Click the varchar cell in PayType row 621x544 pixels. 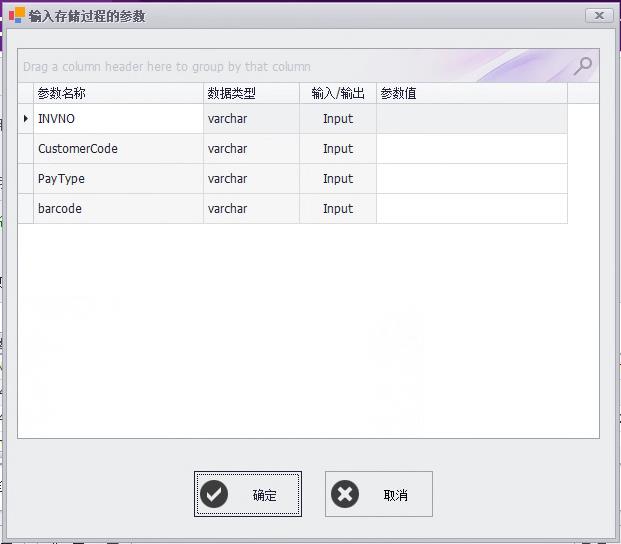[251, 179]
